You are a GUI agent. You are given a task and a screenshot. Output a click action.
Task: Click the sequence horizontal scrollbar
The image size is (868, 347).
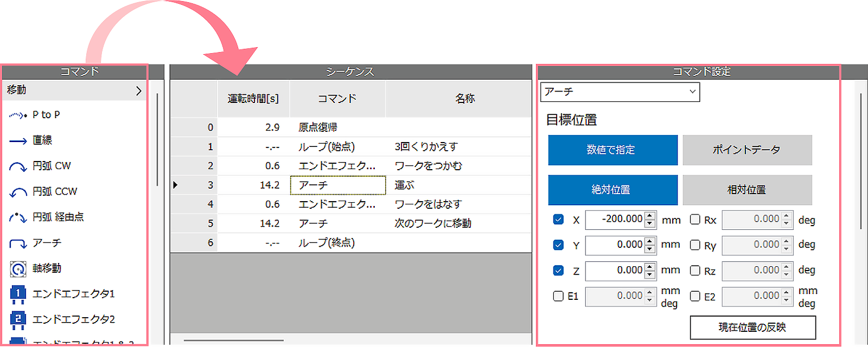tap(233, 340)
